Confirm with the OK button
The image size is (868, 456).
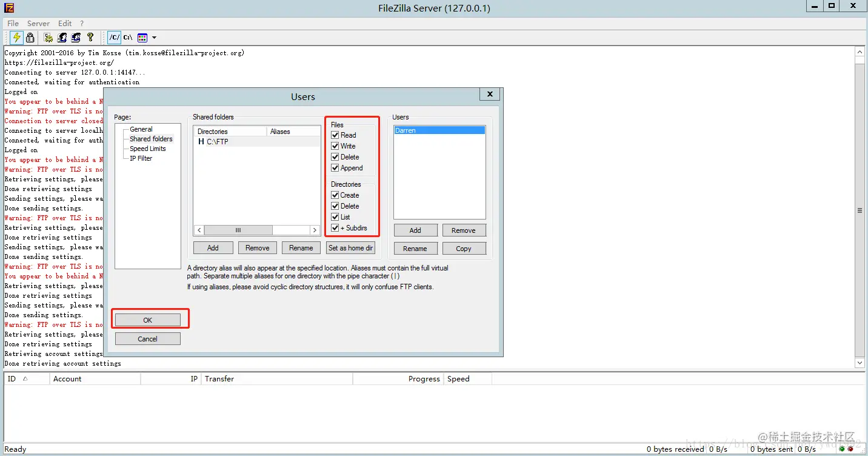(148, 320)
